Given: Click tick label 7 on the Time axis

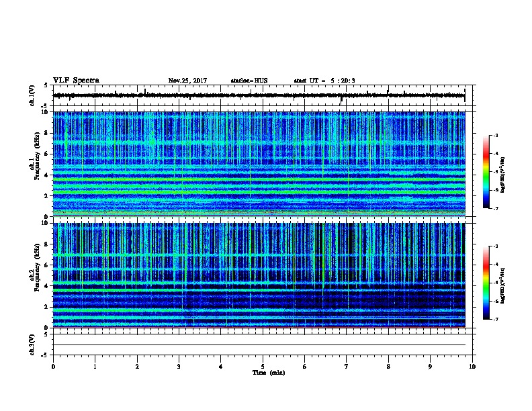Looking at the screenshot, I should (x=347, y=367).
